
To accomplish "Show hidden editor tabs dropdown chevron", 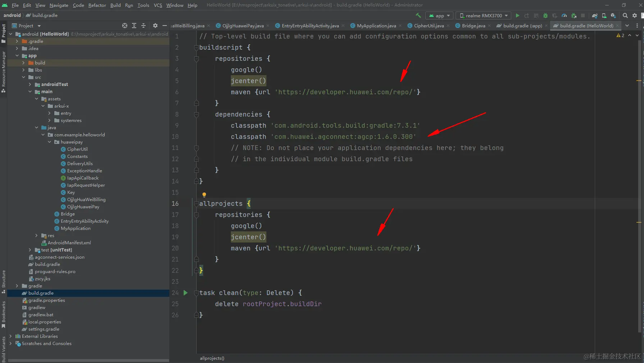I will click(x=627, y=26).
